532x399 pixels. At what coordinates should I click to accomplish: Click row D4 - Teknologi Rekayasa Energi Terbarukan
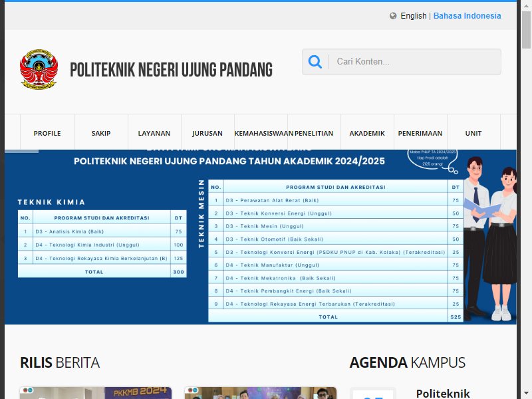[x=336, y=304]
